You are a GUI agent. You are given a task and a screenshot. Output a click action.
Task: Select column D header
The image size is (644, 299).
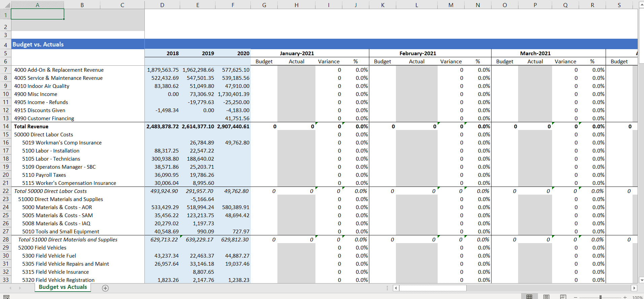tap(162, 5)
